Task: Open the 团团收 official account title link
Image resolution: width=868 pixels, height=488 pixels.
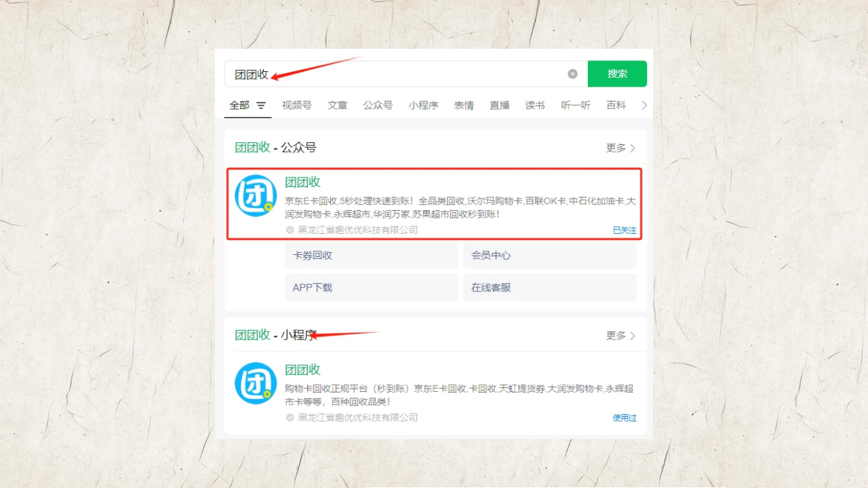Action: click(x=302, y=182)
